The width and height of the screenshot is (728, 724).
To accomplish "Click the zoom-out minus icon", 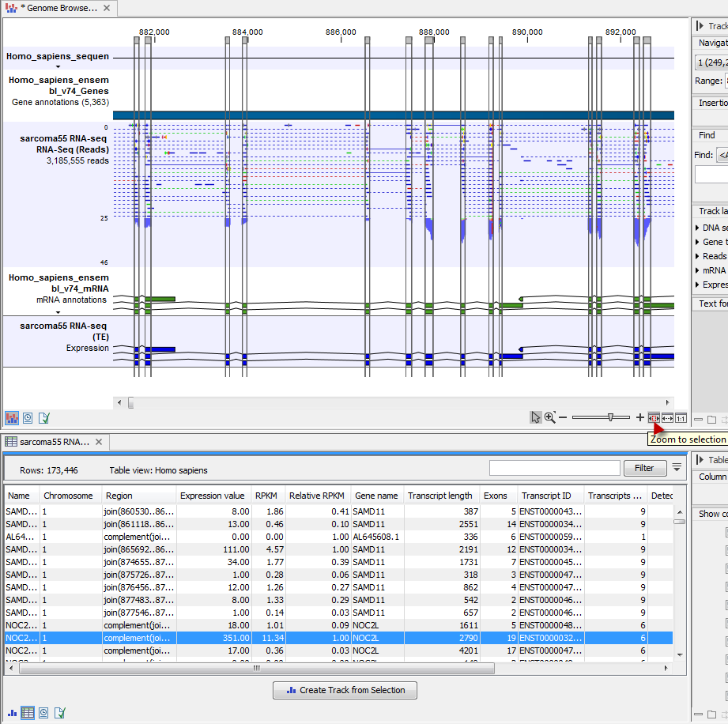I will tap(563, 418).
